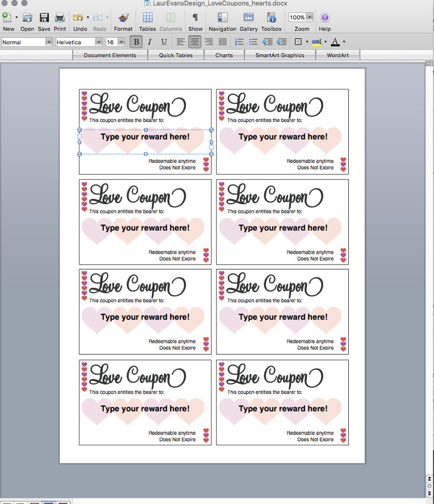Open the Borders dropdown arrow

tap(307, 42)
